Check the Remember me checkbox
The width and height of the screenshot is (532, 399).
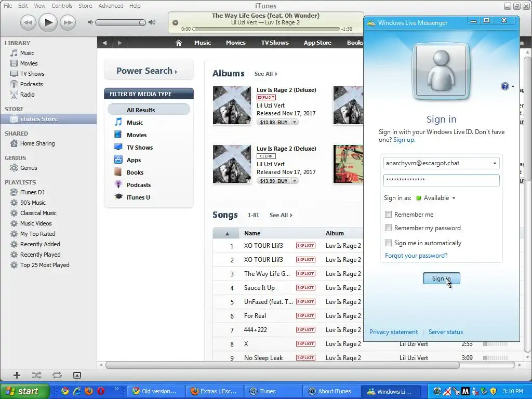pos(388,215)
